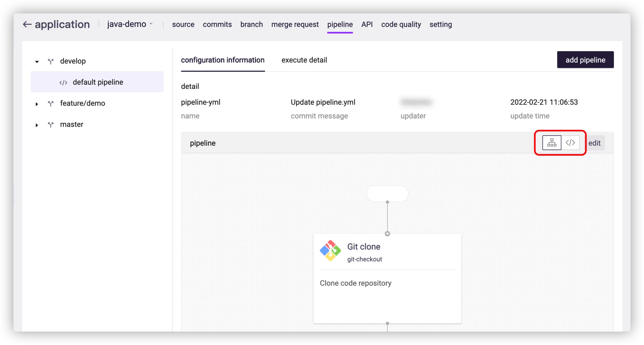
Task: Expand the master branch
Action: pyautogui.click(x=37, y=125)
